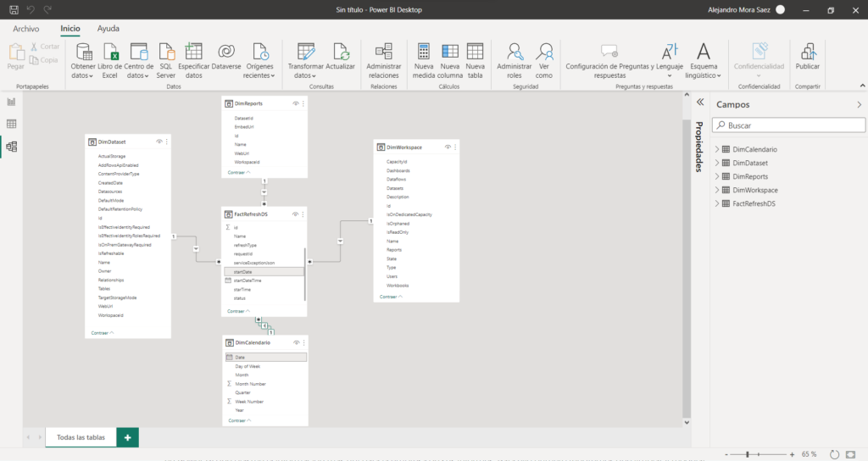Toggle visibility eye on DimDataset table

tap(159, 142)
